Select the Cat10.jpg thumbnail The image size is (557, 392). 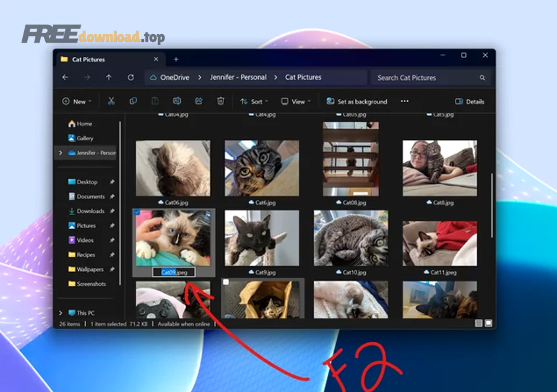click(x=351, y=238)
